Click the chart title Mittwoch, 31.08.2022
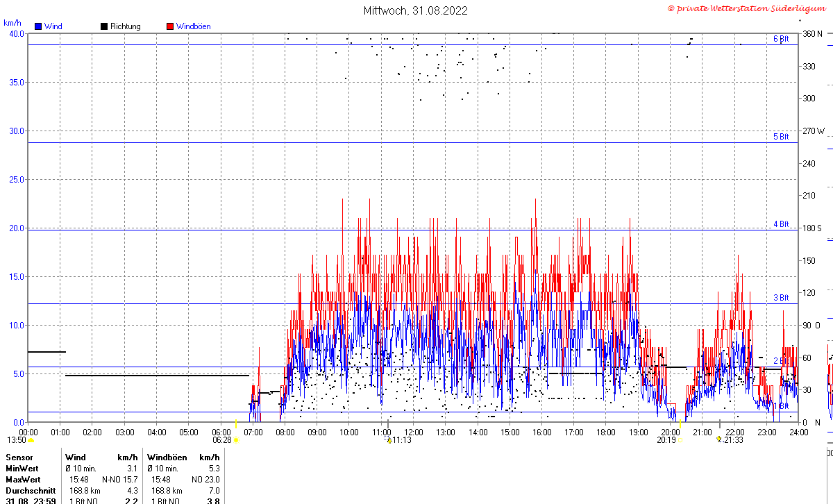The image size is (833, 504). click(416, 10)
